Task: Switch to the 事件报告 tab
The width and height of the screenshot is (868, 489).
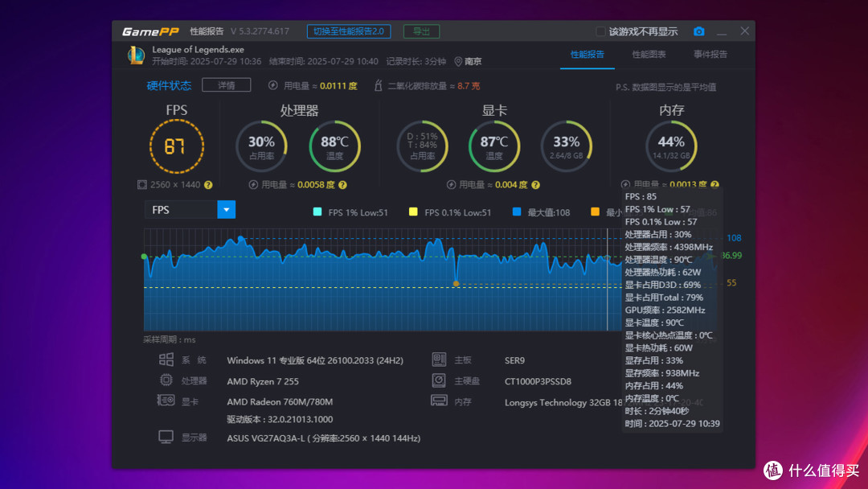Action: click(x=710, y=54)
